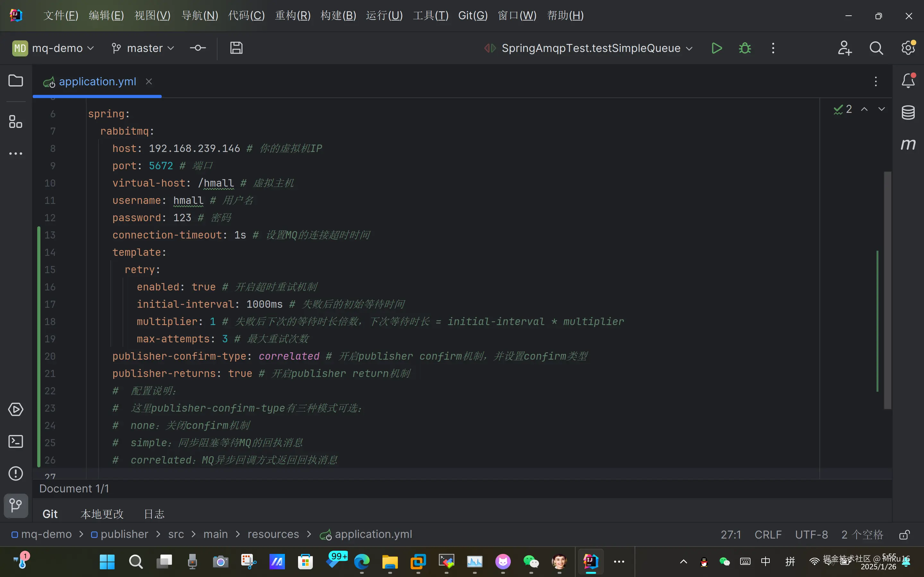Open the Database tool window
The width and height of the screenshot is (924, 577).
coord(908,113)
